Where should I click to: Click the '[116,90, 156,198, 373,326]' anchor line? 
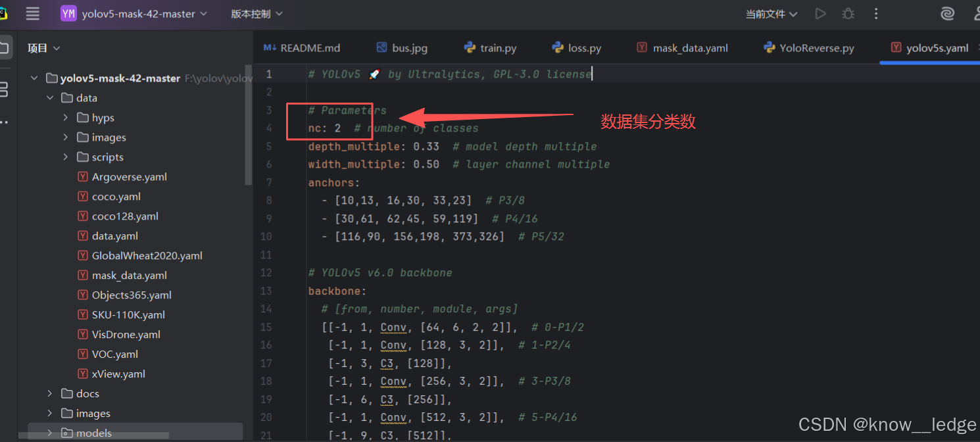[420, 237]
